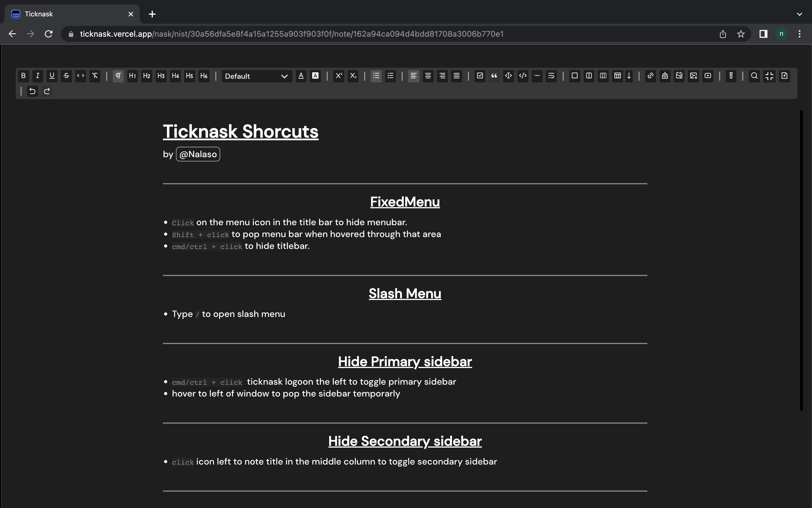Click the address bar URL

[292, 34]
